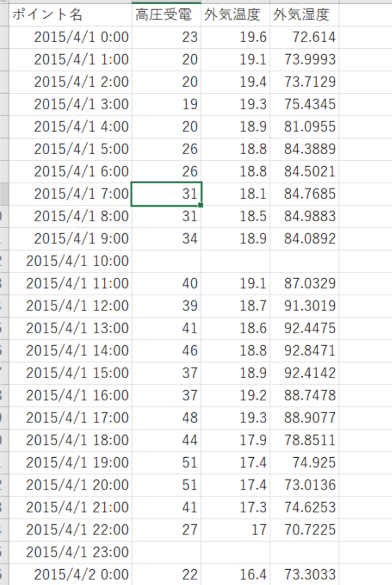Image resolution: width=392 pixels, height=585 pixels.
Task: Click the fill handle of the selected cell
Action: (x=200, y=205)
